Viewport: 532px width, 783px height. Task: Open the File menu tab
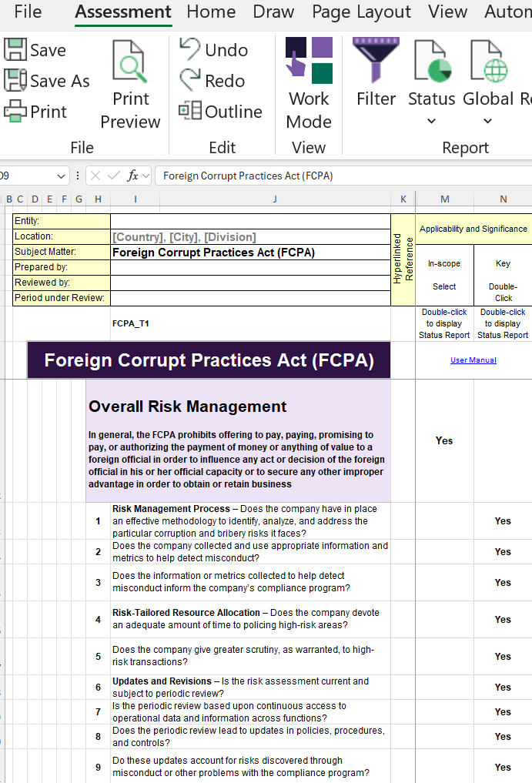pos(28,12)
